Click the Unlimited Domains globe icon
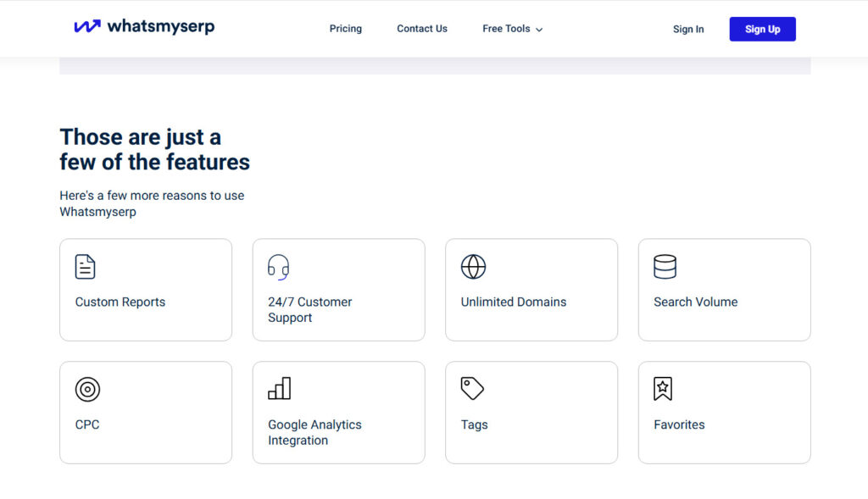868x499 pixels. (x=472, y=265)
